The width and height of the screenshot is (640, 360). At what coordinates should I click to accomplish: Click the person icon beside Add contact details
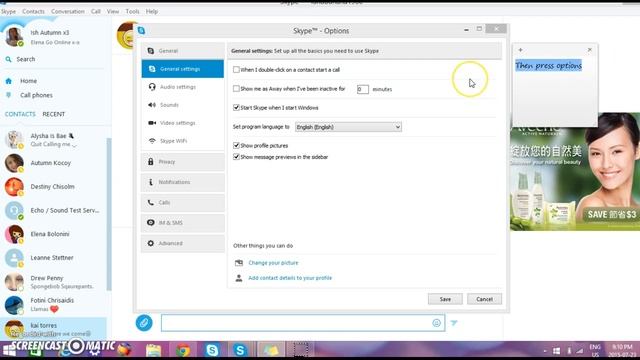pyautogui.click(x=239, y=278)
